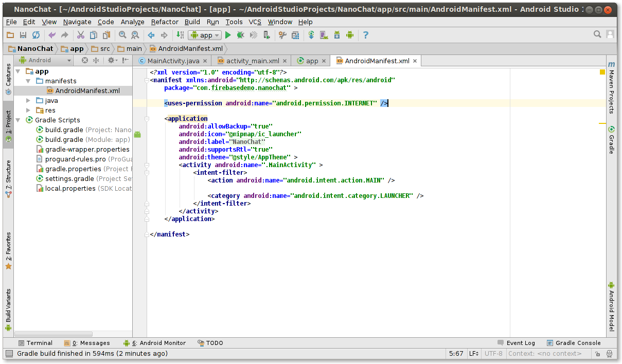
Task: Click the Paste clipboard icon
Action: [106, 35]
